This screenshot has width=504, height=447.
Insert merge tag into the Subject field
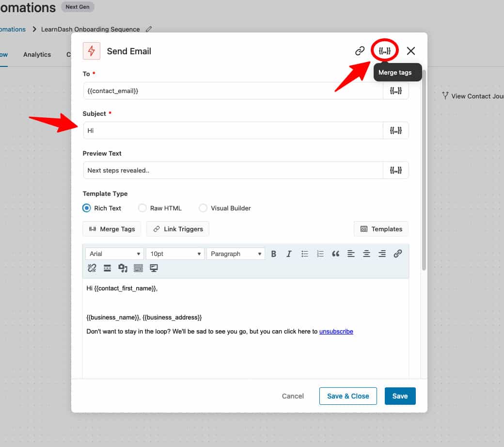pos(396,130)
